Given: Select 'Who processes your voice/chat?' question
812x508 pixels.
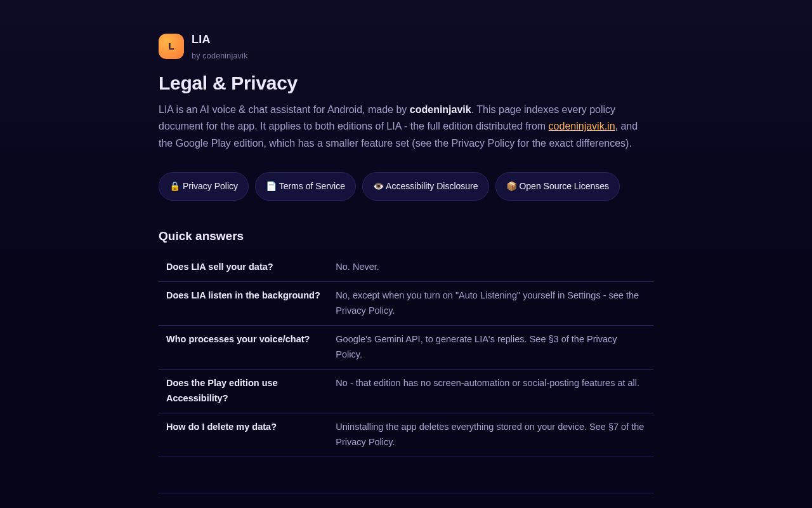Looking at the screenshot, I should [238, 339].
